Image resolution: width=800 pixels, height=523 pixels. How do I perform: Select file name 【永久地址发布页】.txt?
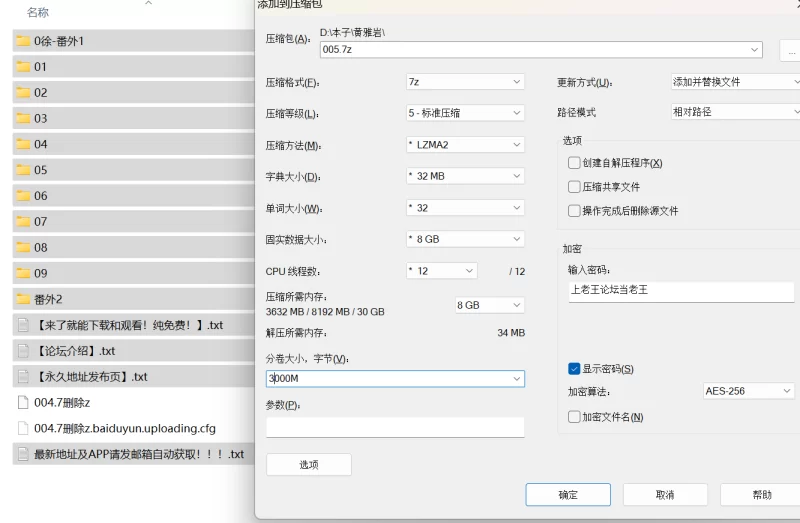pos(91,377)
